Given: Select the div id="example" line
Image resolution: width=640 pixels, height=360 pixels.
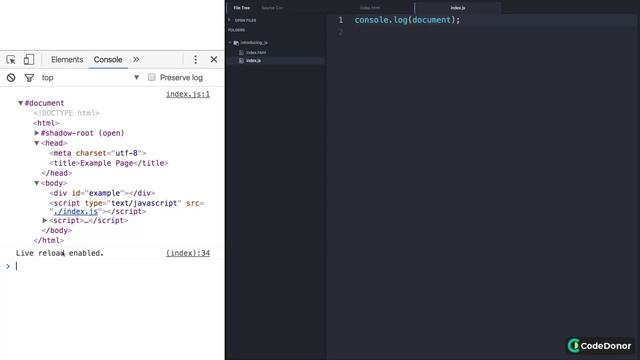Looking at the screenshot, I should [102, 193].
